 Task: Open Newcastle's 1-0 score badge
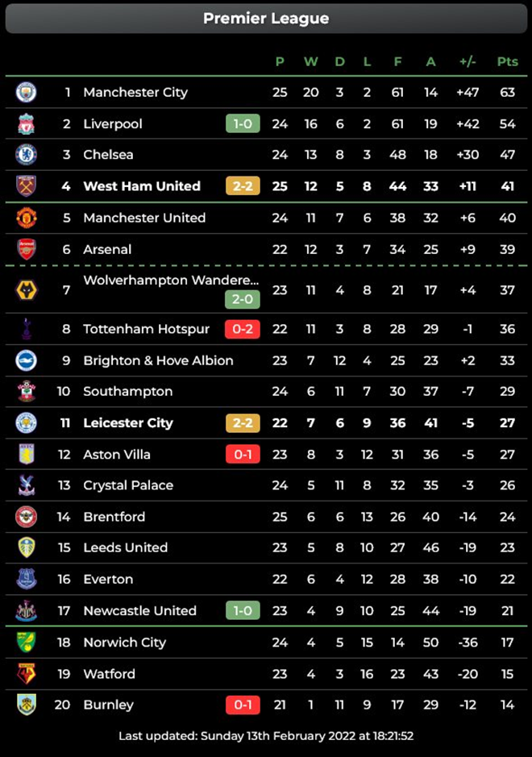242,611
